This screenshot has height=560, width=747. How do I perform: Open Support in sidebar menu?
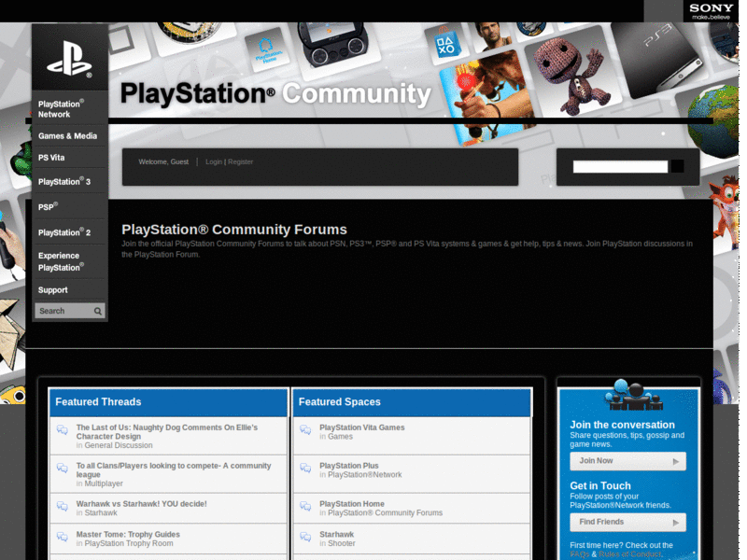pyautogui.click(x=53, y=290)
